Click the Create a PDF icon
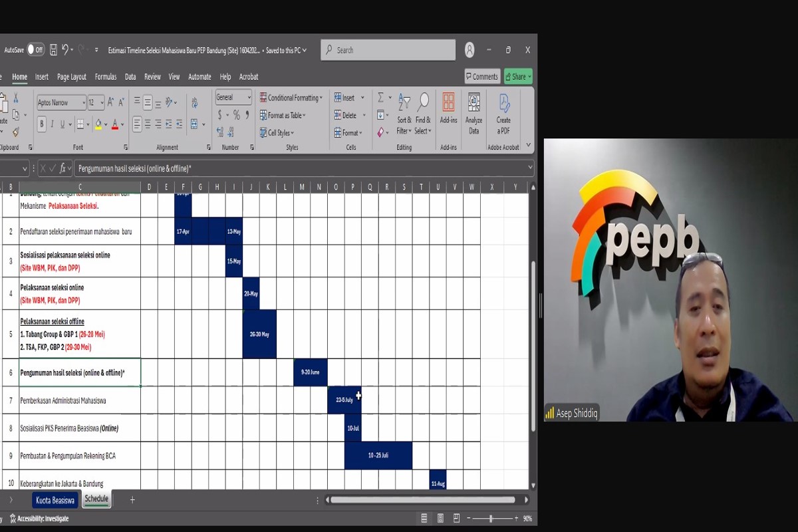Screen dimensions: 798x532 click(503, 113)
